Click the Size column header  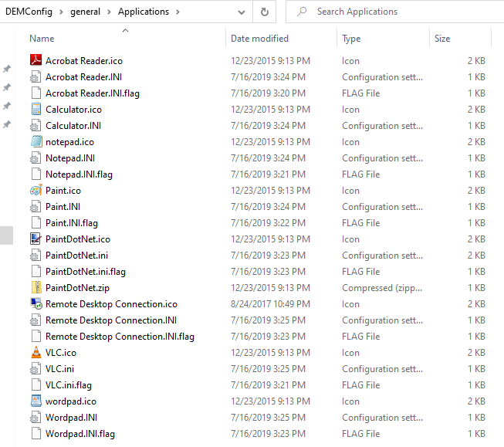pyautogui.click(x=442, y=39)
